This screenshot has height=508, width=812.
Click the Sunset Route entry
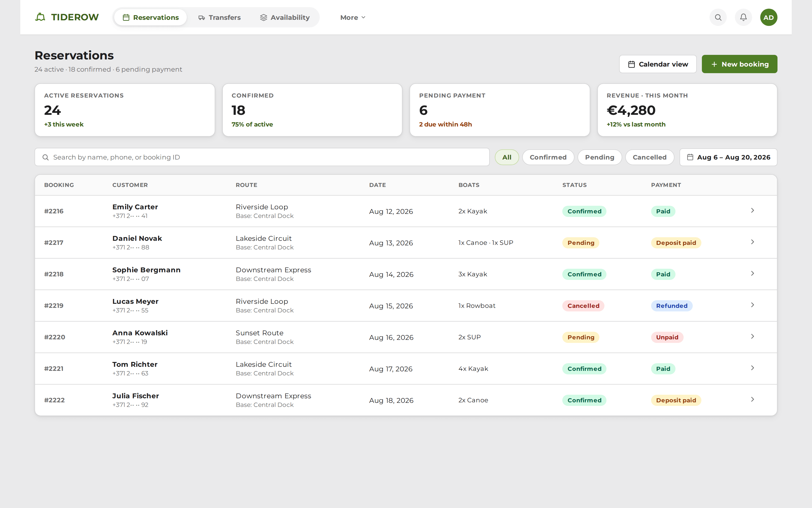point(259,333)
